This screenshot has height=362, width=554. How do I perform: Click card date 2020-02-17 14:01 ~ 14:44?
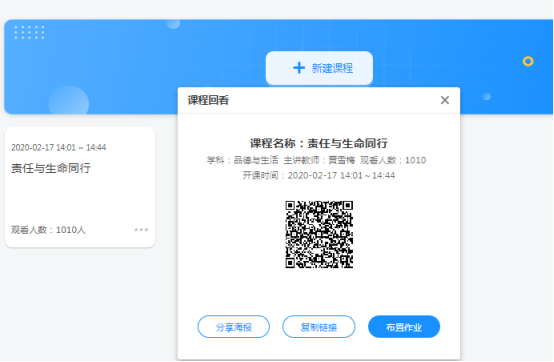pyautogui.click(x=59, y=148)
